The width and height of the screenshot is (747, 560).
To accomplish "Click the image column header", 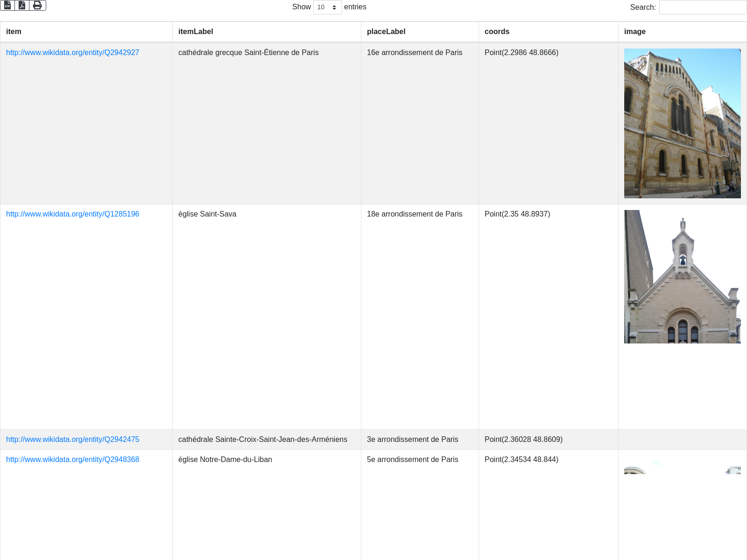I will point(635,32).
